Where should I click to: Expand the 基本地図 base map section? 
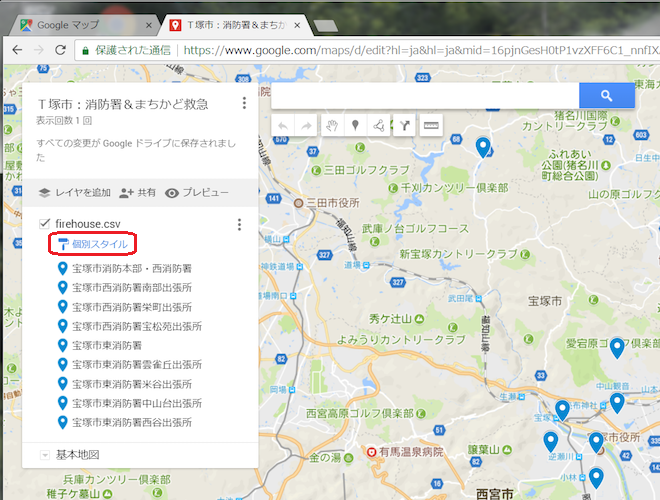[45, 455]
